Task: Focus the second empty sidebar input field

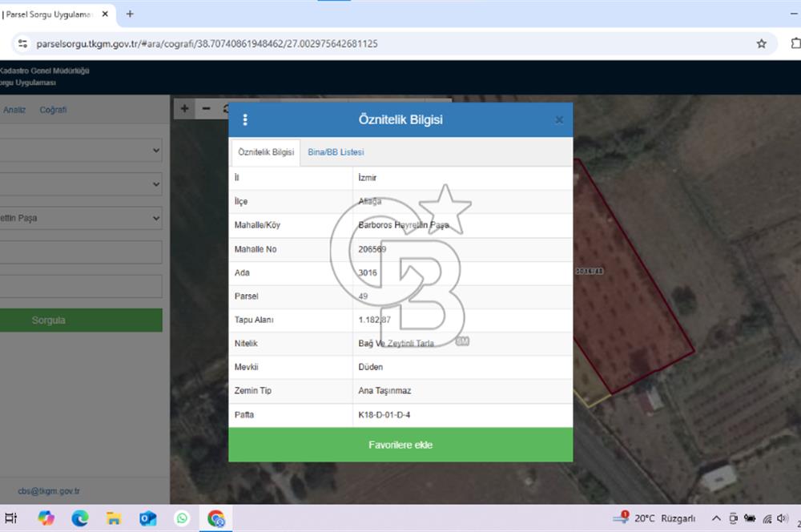Action: (81, 286)
